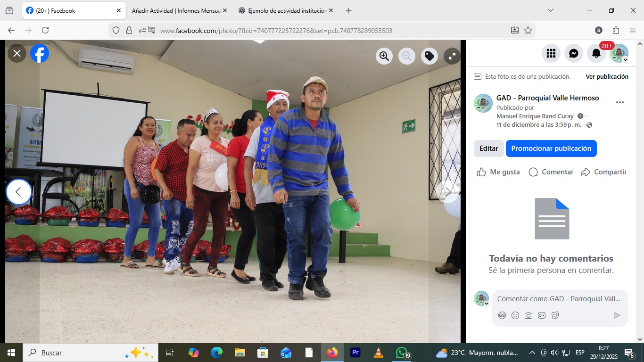Open post options three-dot menu

[619, 102]
